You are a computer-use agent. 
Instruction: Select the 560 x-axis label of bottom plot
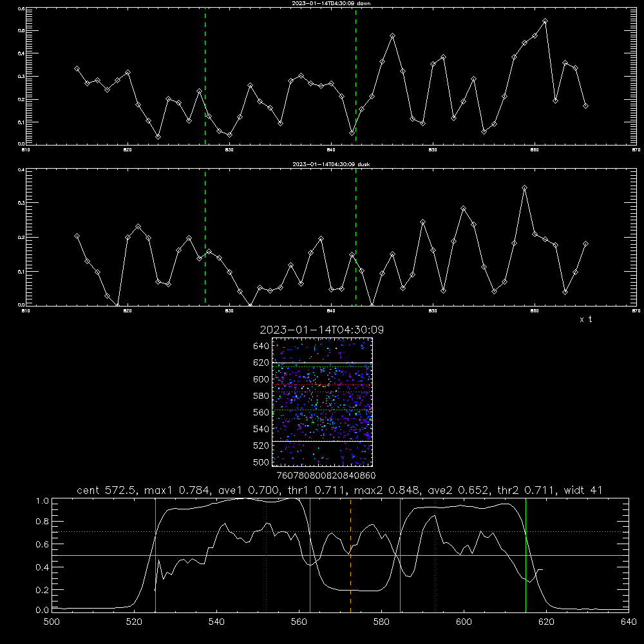(299, 622)
